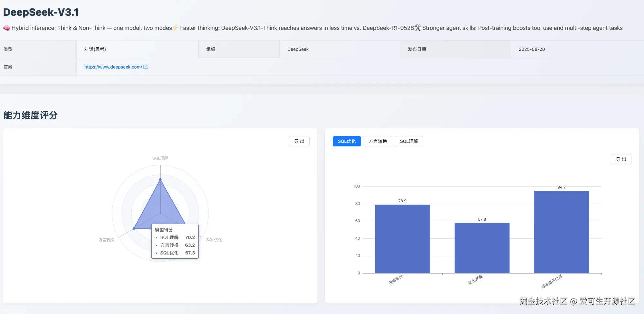Click the SQL理解 label on the radar chart

160,158
